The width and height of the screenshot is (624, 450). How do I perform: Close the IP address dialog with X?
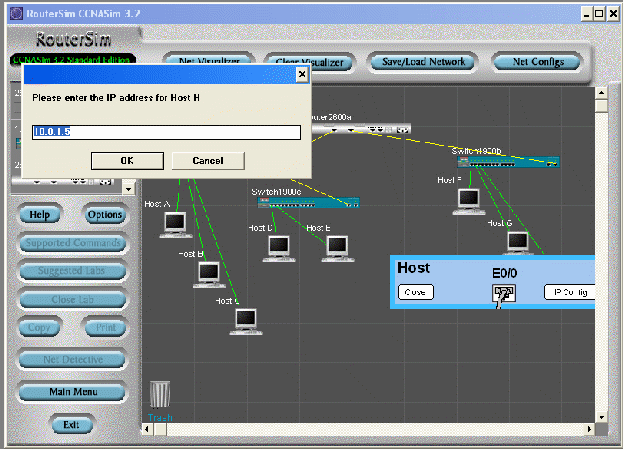click(x=302, y=74)
